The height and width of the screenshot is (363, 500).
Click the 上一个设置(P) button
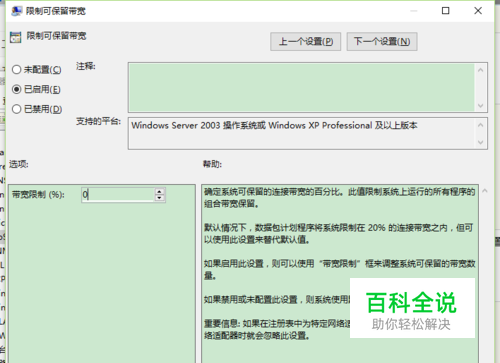(305, 42)
